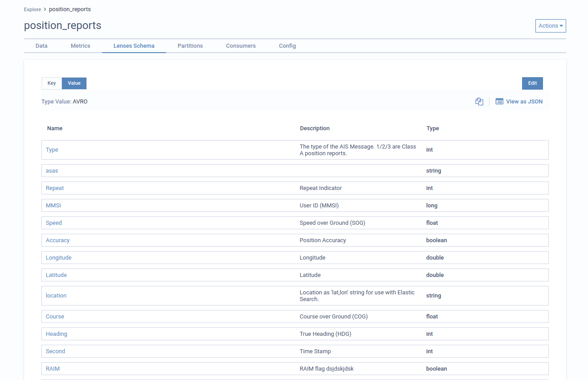The width and height of the screenshot is (588, 380).
Task: Go to the Partitions tab
Action: (x=190, y=46)
